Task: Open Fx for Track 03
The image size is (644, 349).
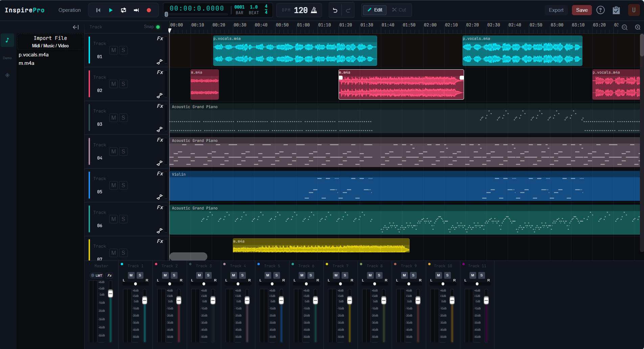Action: click(x=160, y=106)
